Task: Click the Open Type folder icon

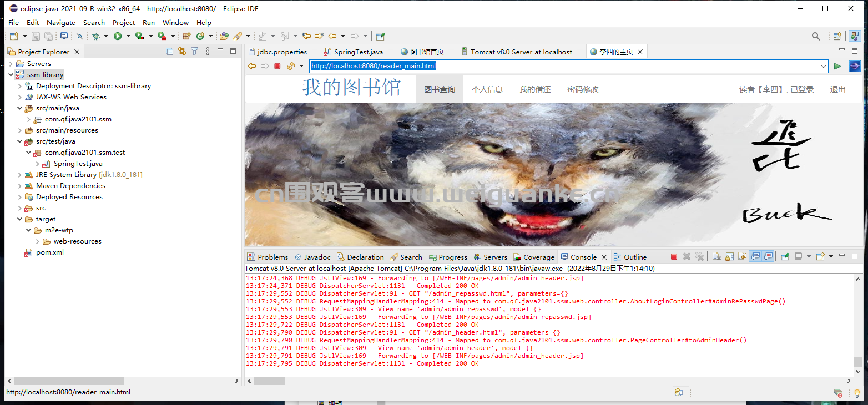Action: click(224, 36)
